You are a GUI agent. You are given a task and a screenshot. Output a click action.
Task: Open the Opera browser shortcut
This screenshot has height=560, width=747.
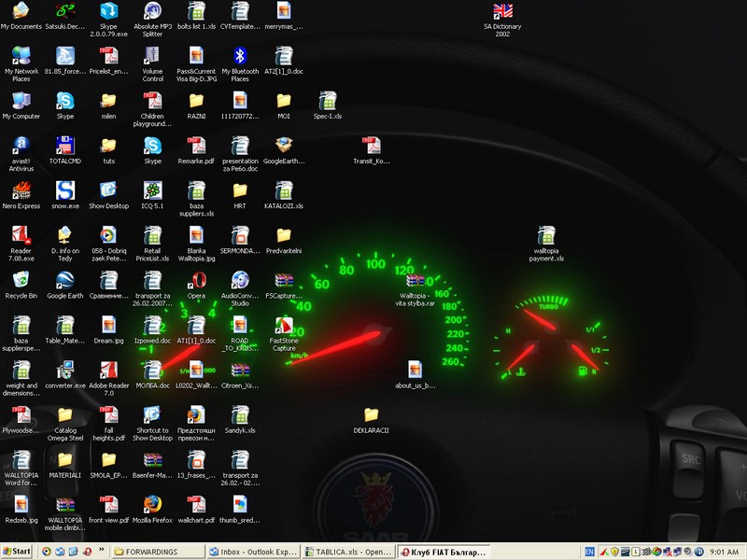[x=196, y=280]
